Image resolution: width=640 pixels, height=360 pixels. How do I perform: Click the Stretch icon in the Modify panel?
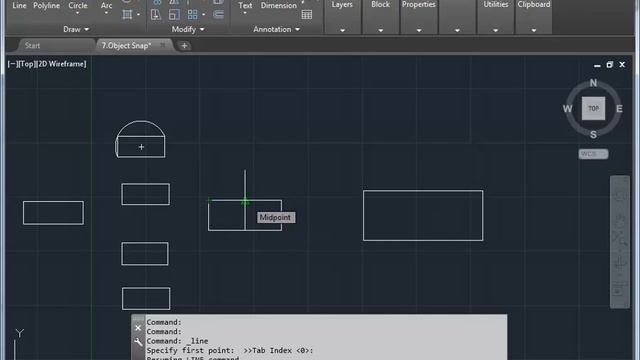tap(156, 15)
